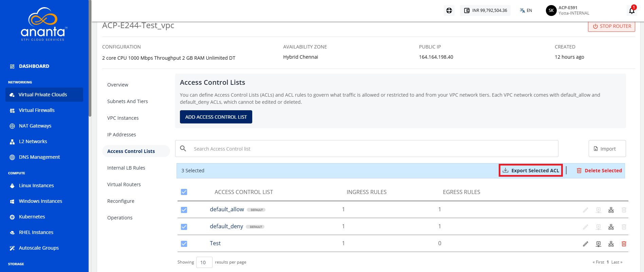Click the Import button
Image resolution: width=644 pixels, height=272 pixels.
(607, 149)
